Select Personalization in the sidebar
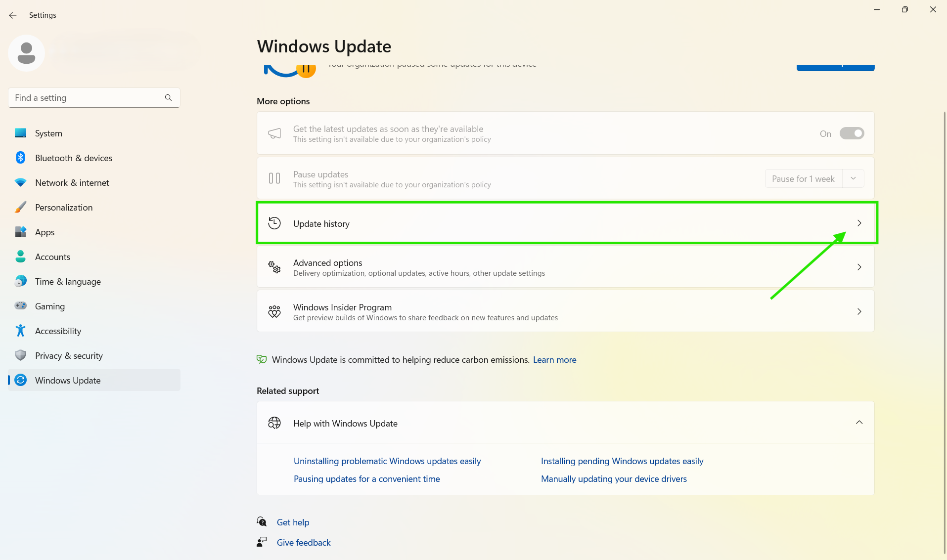 coord(94,208)
